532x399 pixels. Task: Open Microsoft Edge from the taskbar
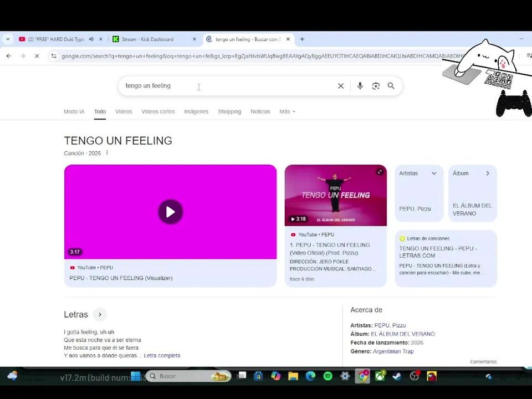tap(310, 376)
